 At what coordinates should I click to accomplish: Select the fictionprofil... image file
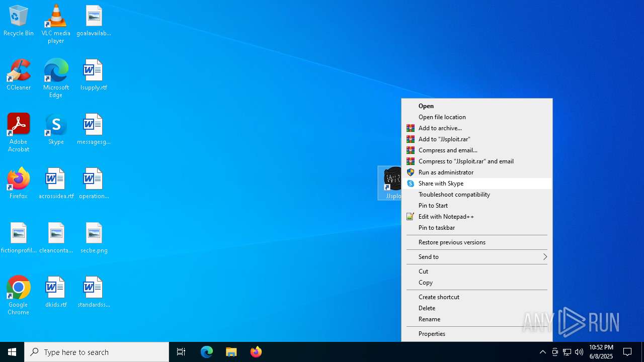click(19, 238)
